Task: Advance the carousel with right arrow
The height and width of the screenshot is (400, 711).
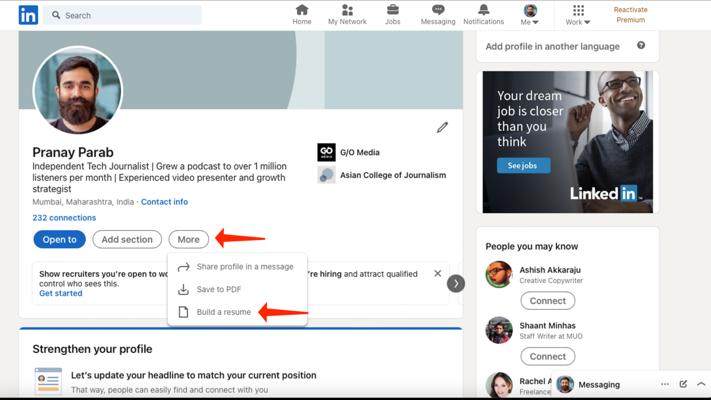Action: coord(456,283)
